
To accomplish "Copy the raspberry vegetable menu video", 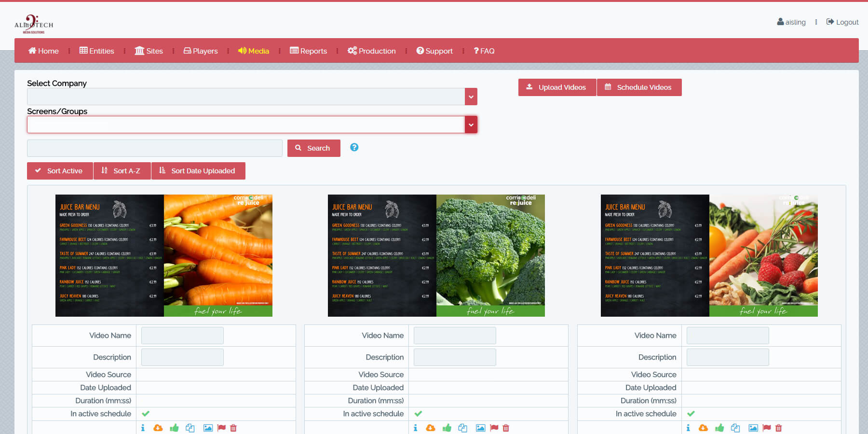I will pyautogui.click(x=735, y=428).
